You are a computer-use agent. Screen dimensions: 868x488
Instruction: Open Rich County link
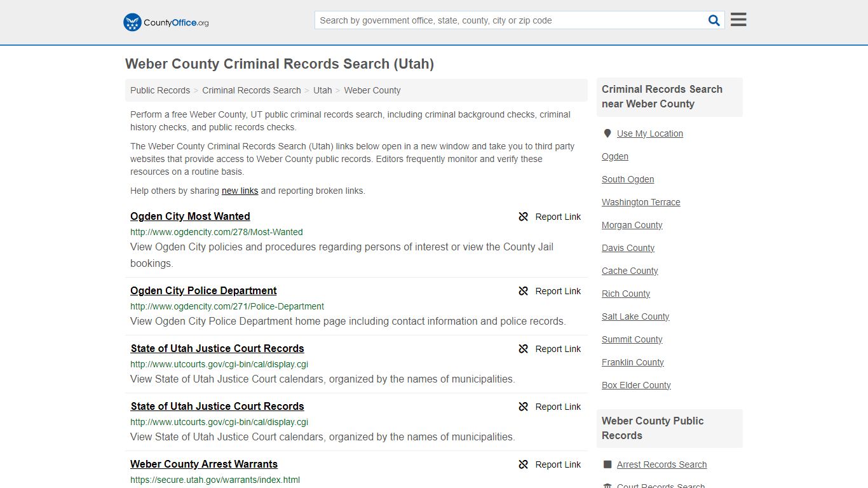pos(626,294)
